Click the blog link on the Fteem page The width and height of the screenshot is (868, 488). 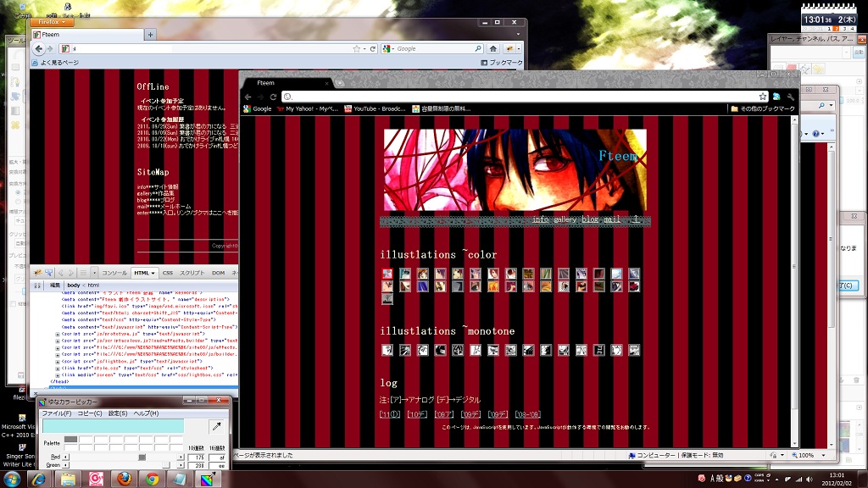coord(590,219)
